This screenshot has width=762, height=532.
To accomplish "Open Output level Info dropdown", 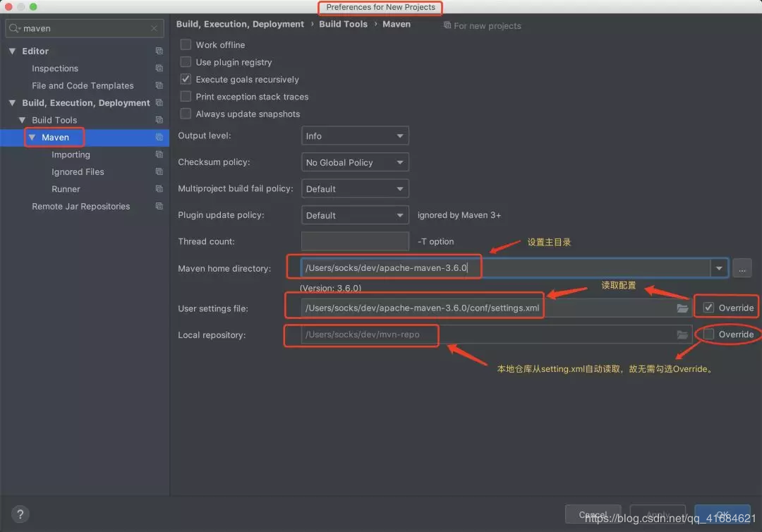I will 355,136.
